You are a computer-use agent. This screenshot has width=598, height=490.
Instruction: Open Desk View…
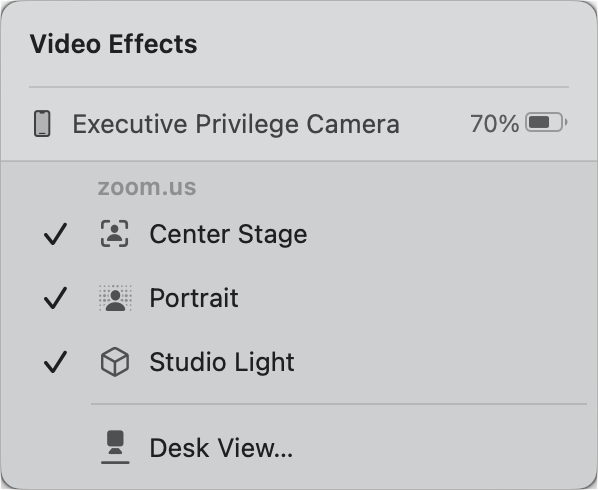coord(299,448)
